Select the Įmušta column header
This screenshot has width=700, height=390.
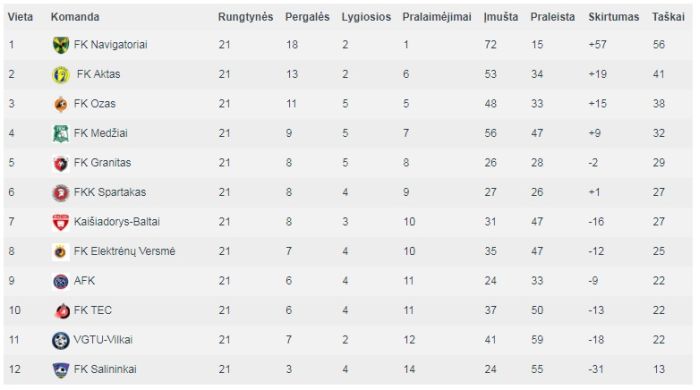point(501,17)
